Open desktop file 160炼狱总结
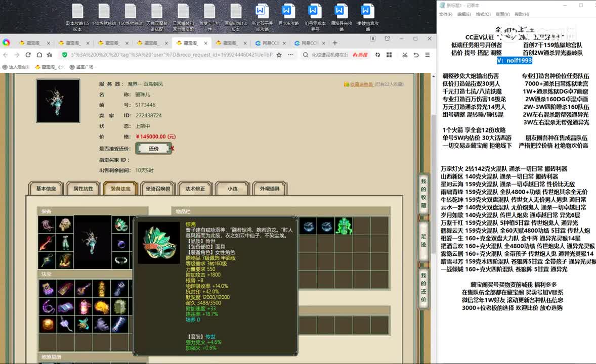 [131, 18]
